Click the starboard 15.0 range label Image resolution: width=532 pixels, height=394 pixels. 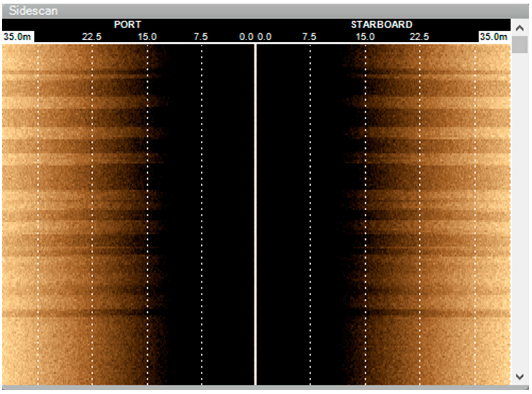365,37
